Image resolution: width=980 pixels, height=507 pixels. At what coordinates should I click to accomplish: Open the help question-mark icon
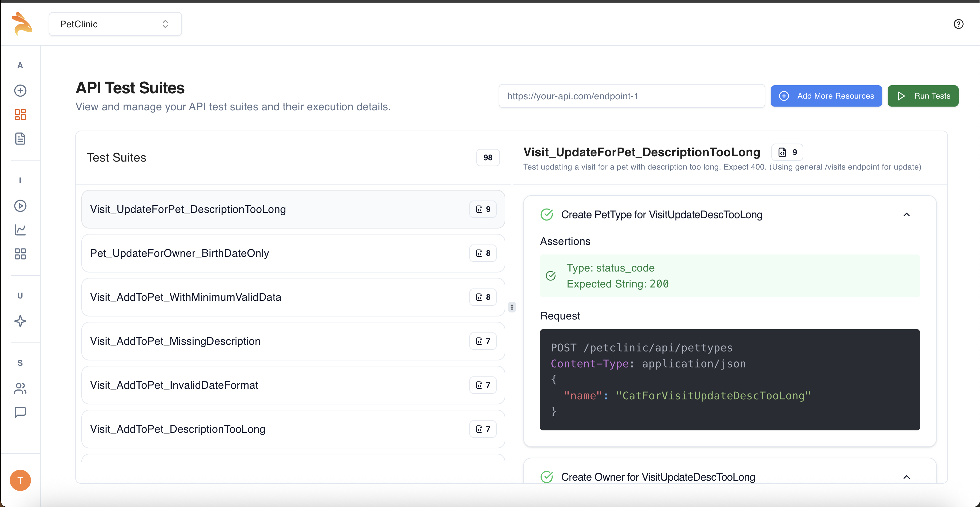(958, 24)
